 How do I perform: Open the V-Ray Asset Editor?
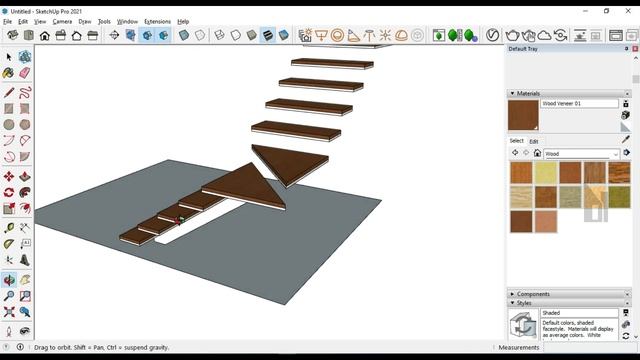(x=492, y=36)
